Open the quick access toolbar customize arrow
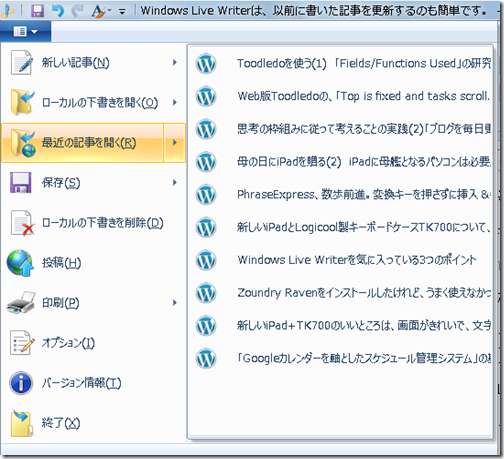Screen dimensions: 504x459 click(x=122, y=12)
